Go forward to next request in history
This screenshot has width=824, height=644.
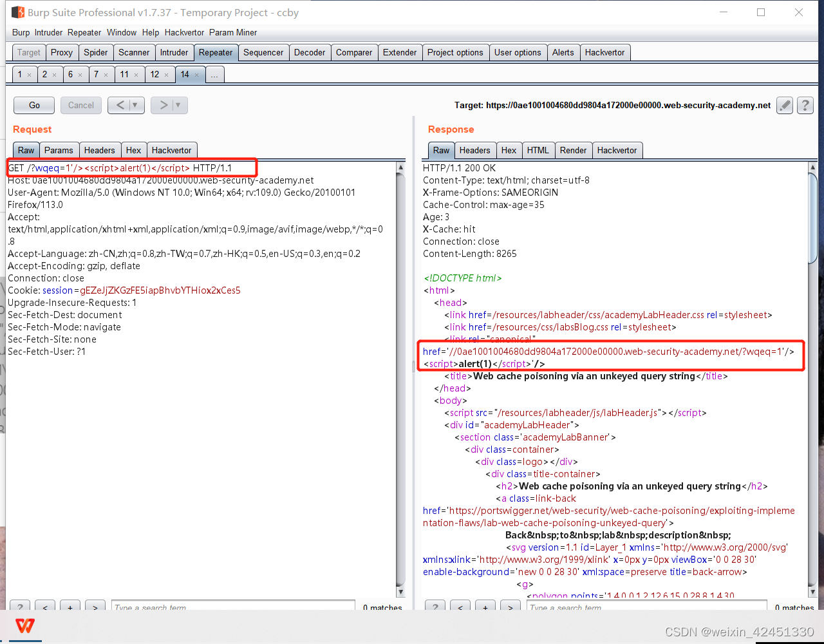(x=163, y=105)
